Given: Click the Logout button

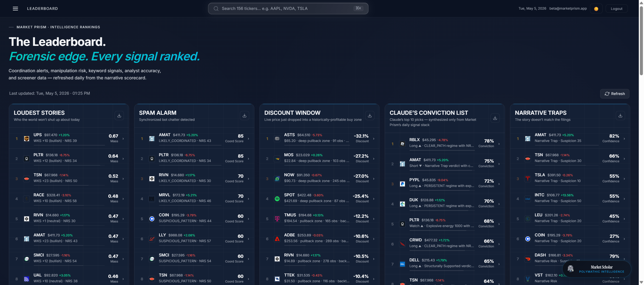Looking at the screenshot, I should pyautogui.click(x=616, y=9).
